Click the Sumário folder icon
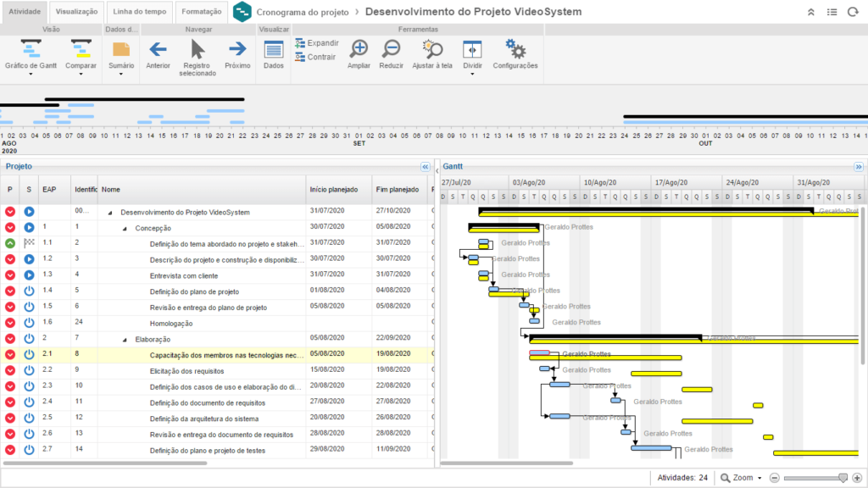Screen dimensions: 868x488 [x=121, y=50]
